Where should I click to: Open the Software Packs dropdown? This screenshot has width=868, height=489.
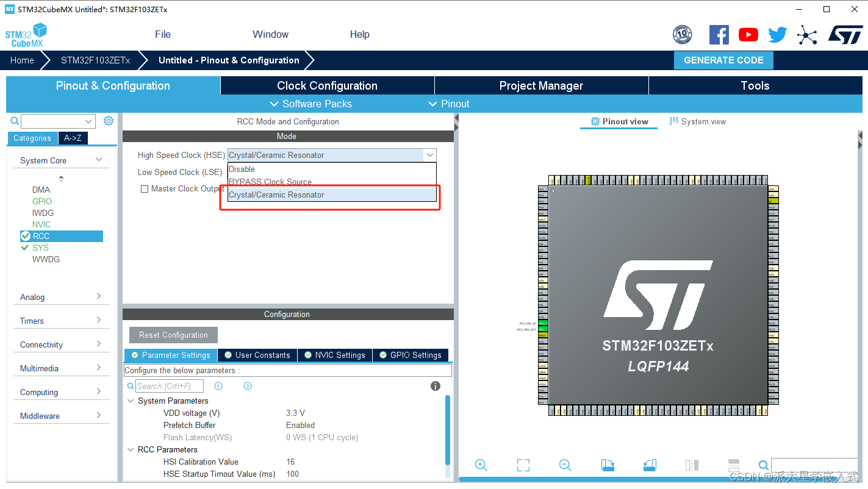point(311,104)
